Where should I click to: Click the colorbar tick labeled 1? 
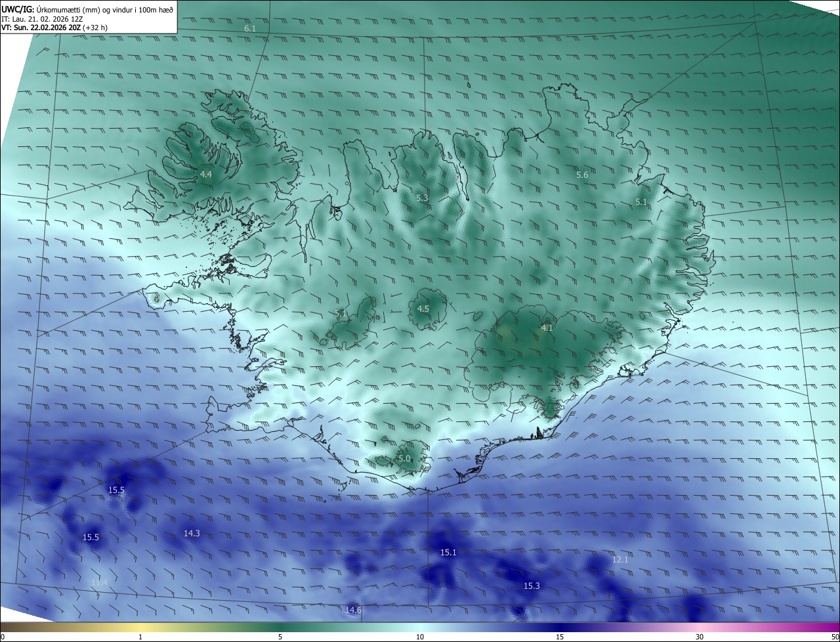coord(140,637)
